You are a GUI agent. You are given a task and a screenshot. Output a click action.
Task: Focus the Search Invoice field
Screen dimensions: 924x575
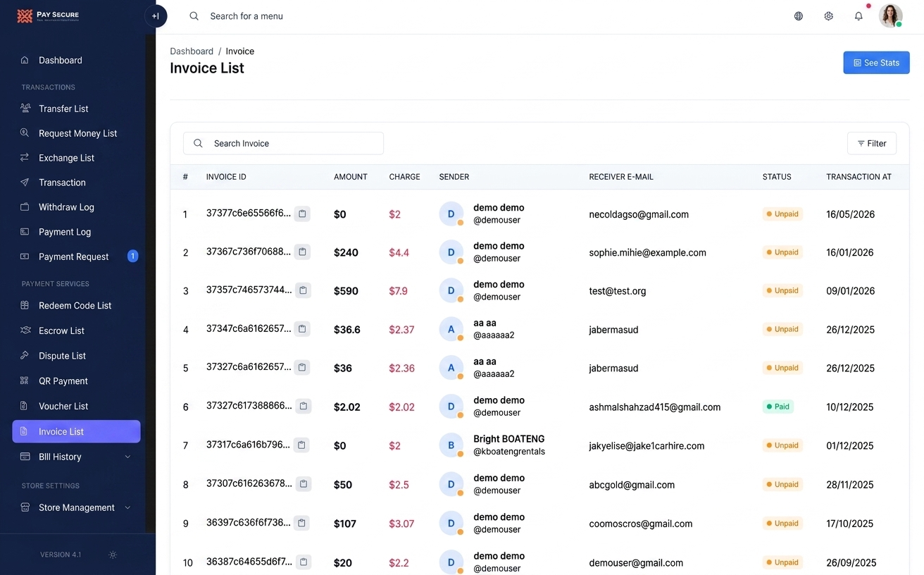pos(283,143)
